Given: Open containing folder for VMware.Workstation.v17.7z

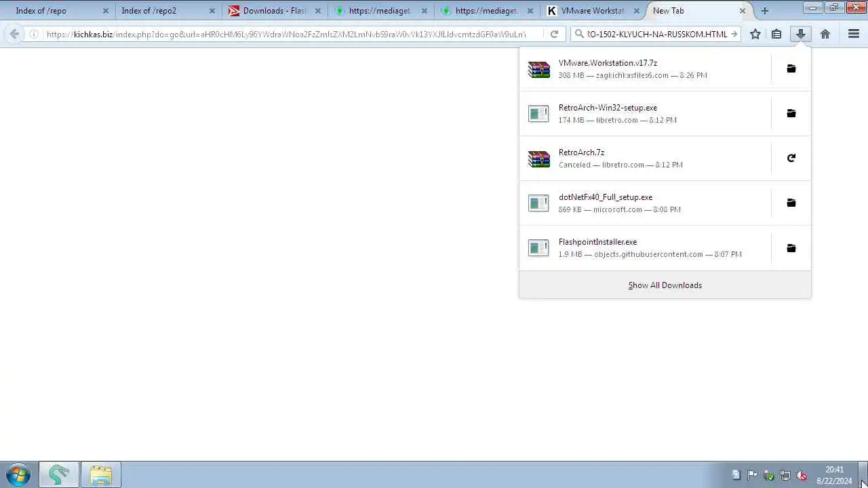Looking at the screenshot, I should click(791, 68).
